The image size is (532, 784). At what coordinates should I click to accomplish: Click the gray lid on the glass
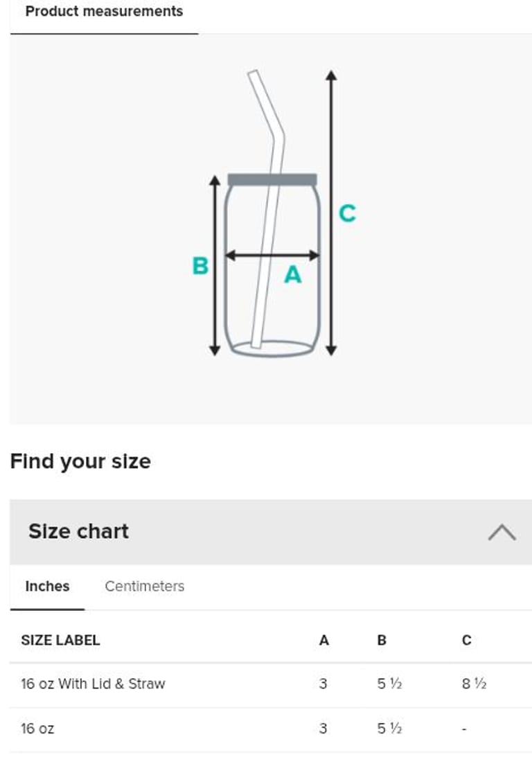[272, 180]
